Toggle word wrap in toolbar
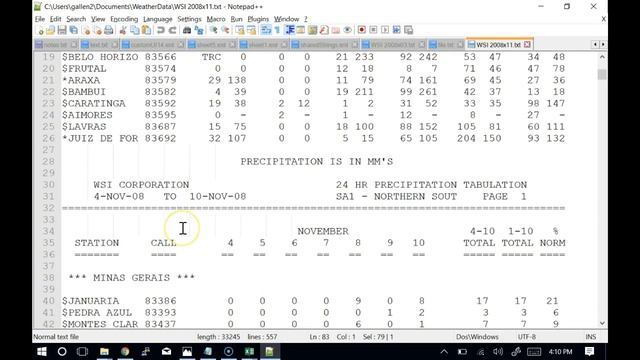Viewport: 640px width, 360px height. tap(266, 30)
